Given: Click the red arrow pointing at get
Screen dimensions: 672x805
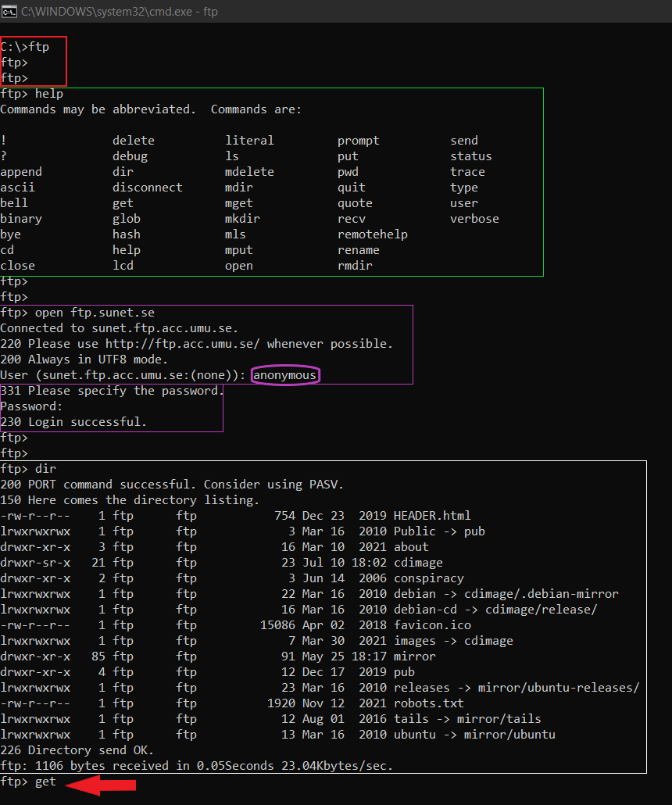Looking at the screenshot, I should click(101, 785).
